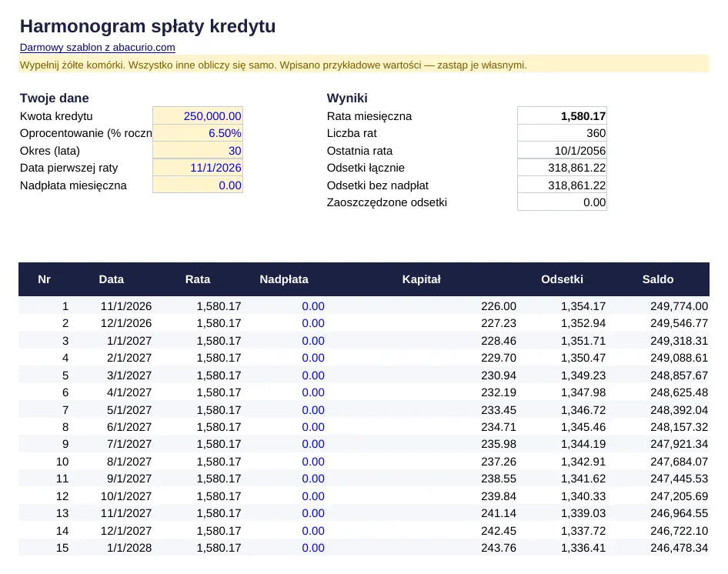Select the date 5/1/2027
This screenshot has height=574, width=728.
coord(129,410)
